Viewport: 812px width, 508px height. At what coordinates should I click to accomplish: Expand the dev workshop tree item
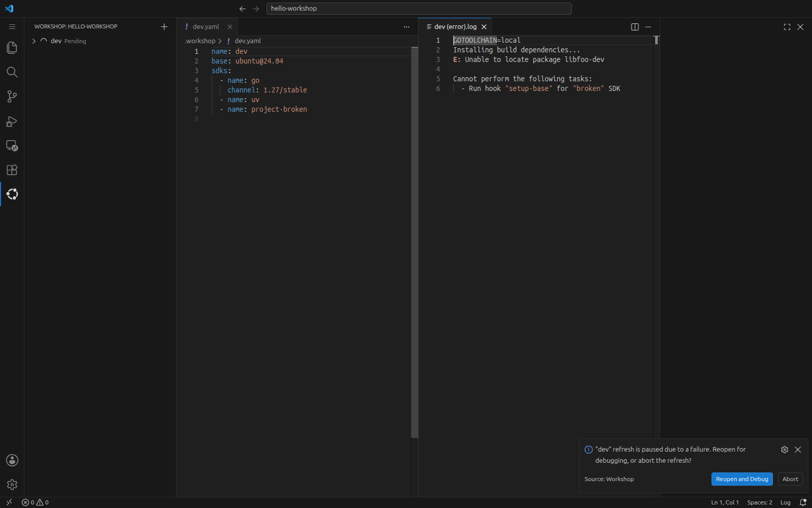coord(33,41)
